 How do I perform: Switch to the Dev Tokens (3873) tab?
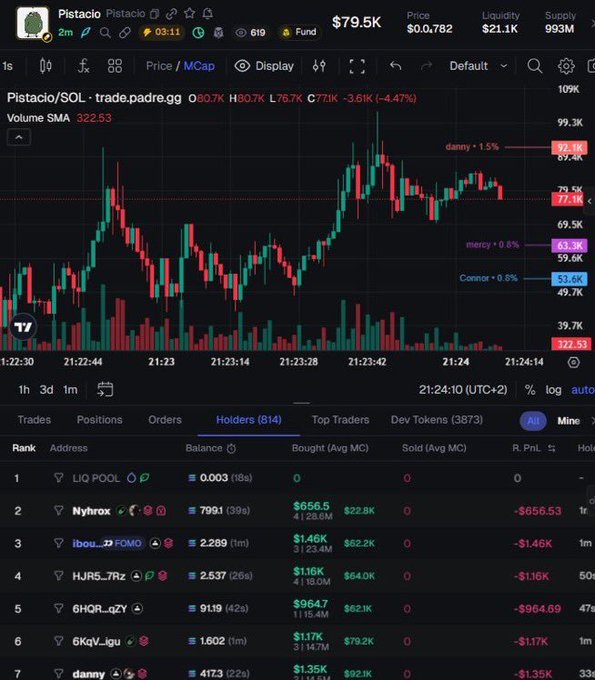(x=437, y=420)
